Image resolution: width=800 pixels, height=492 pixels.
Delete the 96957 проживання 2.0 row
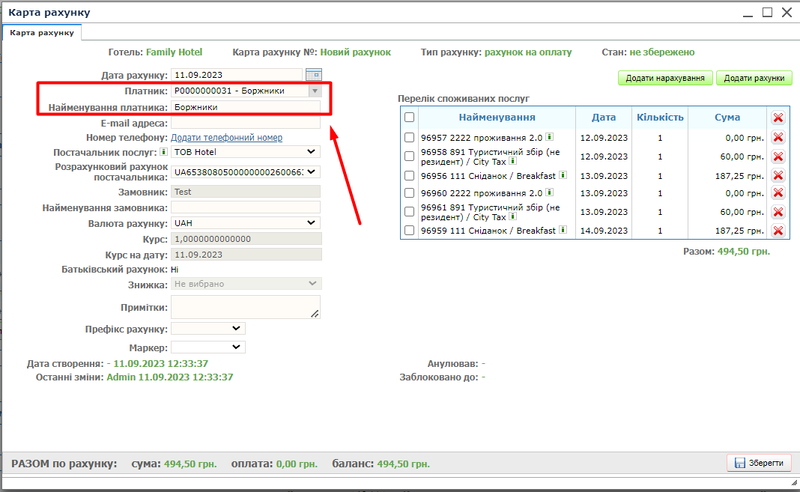pyautogui.click(x=778, y=137)
